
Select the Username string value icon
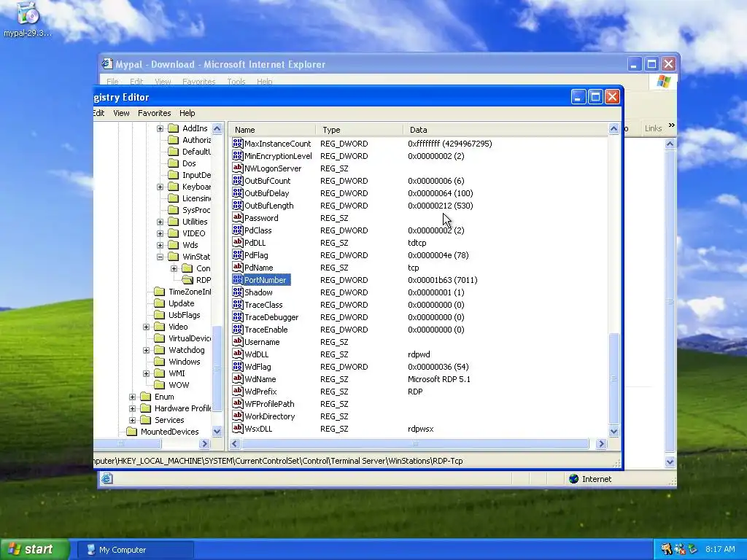point(237,341)
